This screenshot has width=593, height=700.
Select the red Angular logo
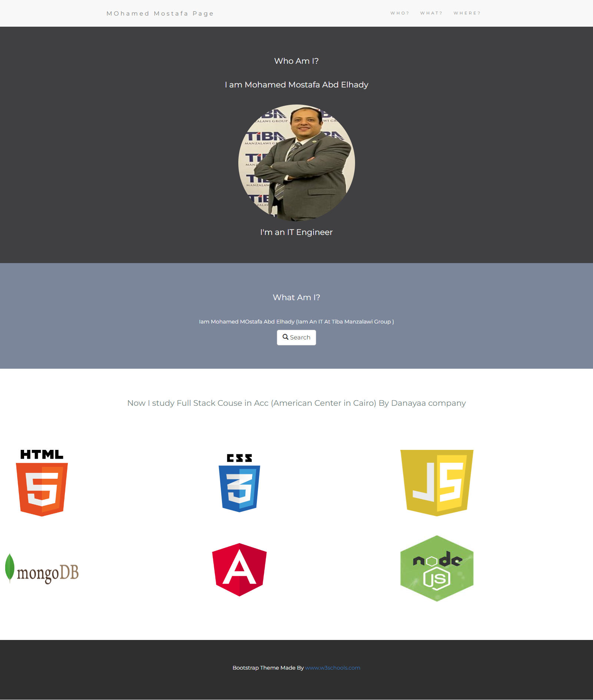coord(239,570)
